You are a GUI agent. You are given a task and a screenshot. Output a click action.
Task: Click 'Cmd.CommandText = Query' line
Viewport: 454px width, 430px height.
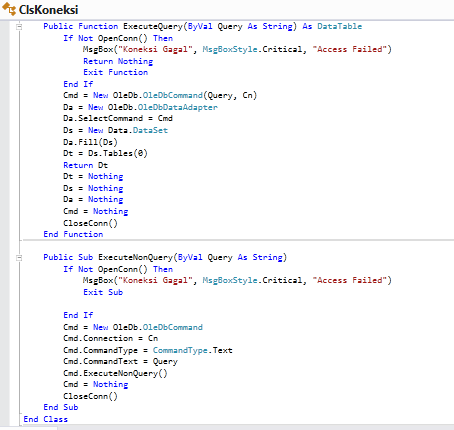tap(120, 362)
